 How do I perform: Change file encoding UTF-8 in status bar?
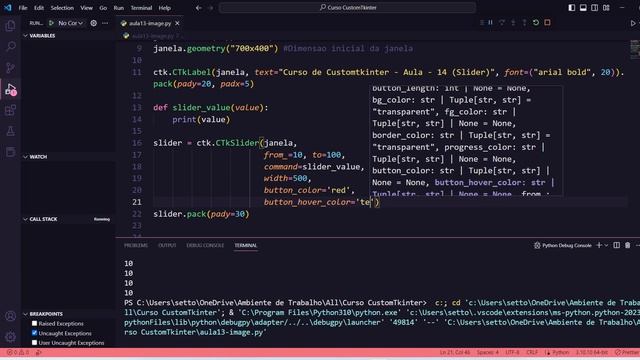click(x=513, y=352)
